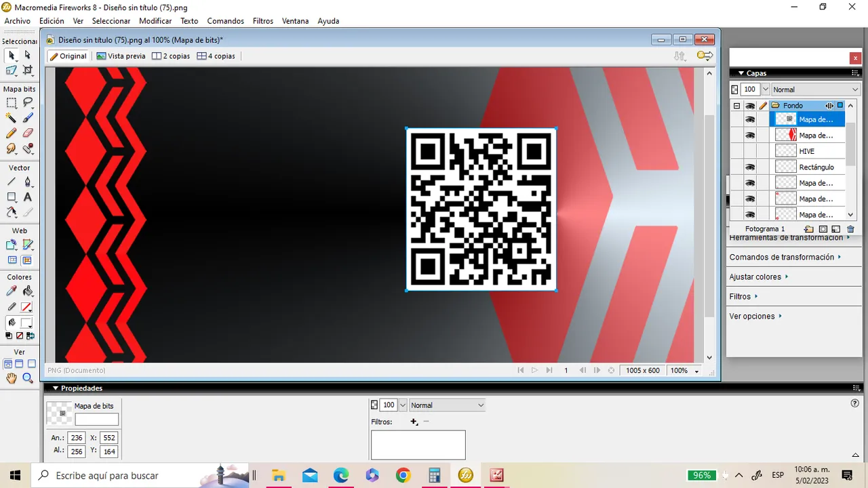Switch to standard screen mode

click(x=9, y=364)
